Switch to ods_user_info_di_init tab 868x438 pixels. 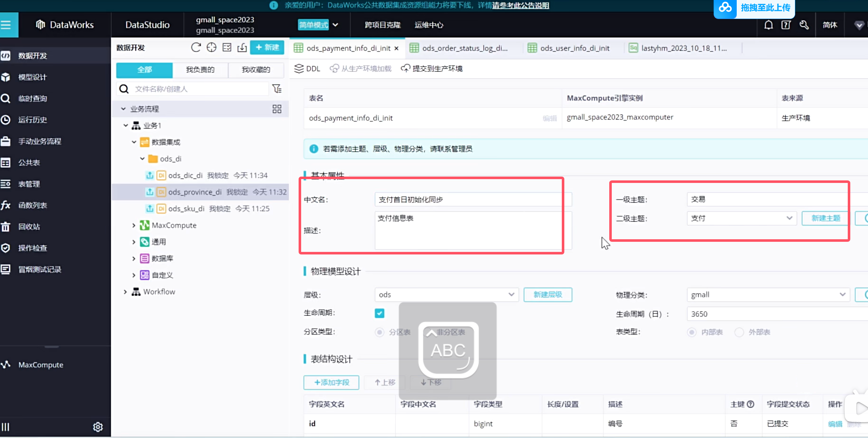click(x=574, y=48)
